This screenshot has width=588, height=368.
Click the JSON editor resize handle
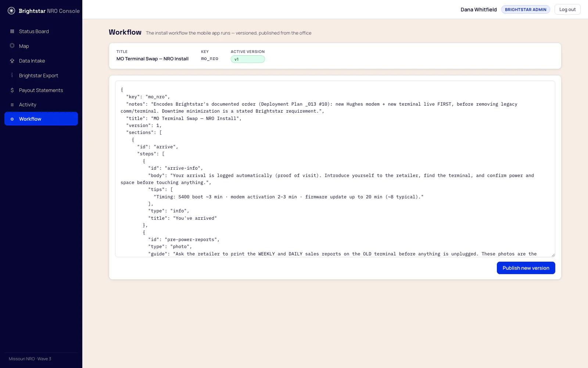coord(553,255)
